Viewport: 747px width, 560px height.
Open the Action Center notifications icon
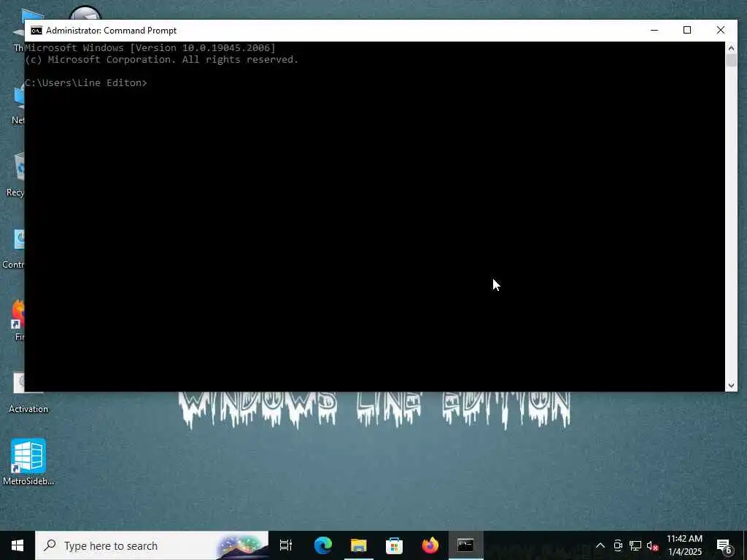(724, 545)
